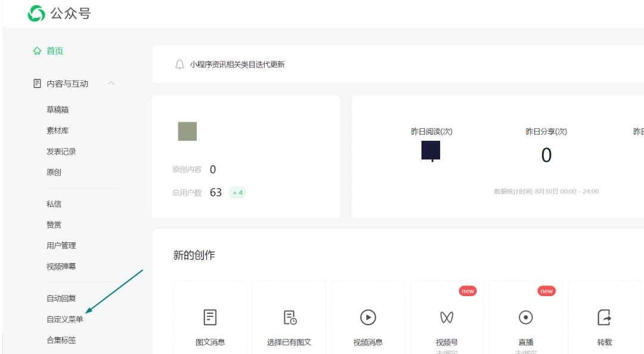644x354 pixels.
Task: Select 自定义菜单 in the sidebar
Action: pyautogui.click(x=65, y=319)
